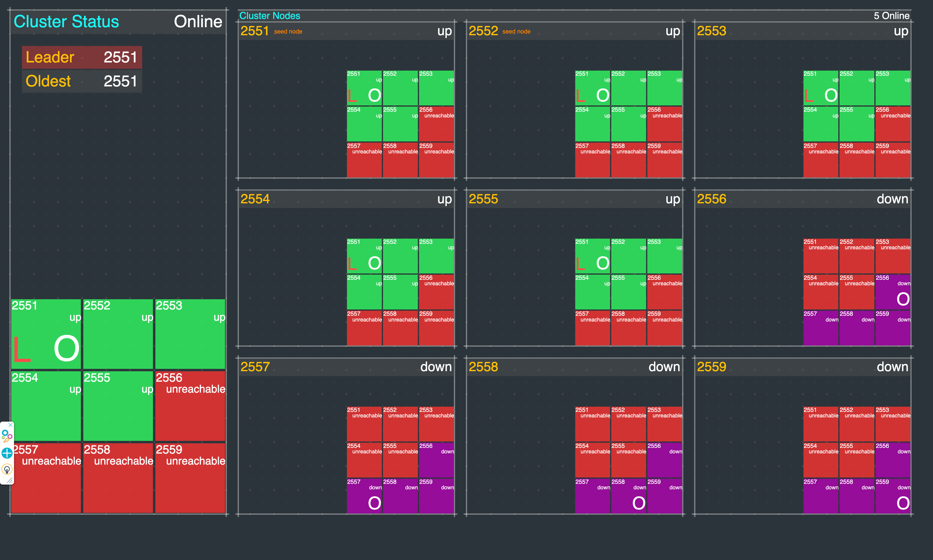Click the colorful circles logo icon
The width and height of the screenshot is (933, 560).
pyautogui.click(x=7, y=436)
